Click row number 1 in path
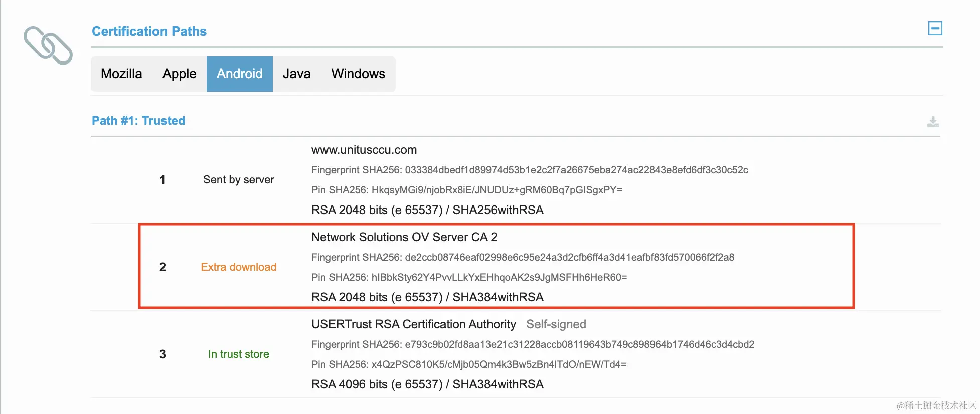980x414 pixels. coord(162,180)
